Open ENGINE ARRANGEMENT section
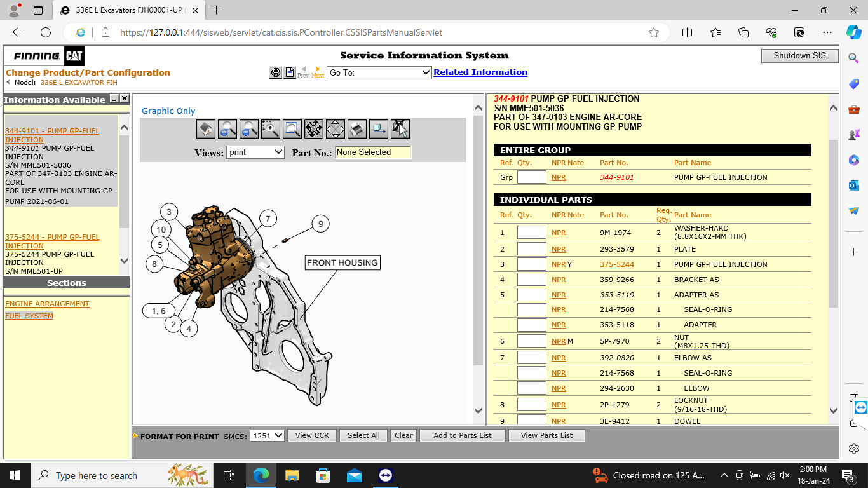The width and height of the screenshot is (868, 488). pos(47,304)
